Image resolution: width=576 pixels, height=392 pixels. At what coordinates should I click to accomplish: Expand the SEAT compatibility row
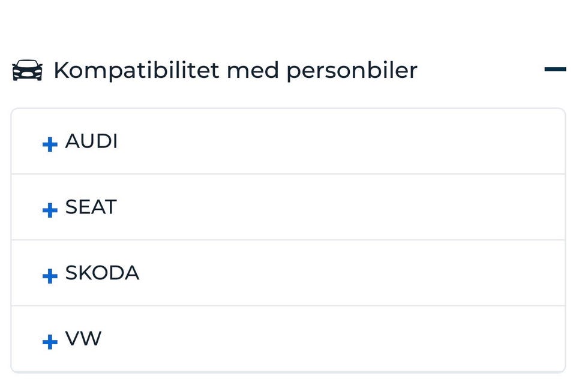click(288, 207)
